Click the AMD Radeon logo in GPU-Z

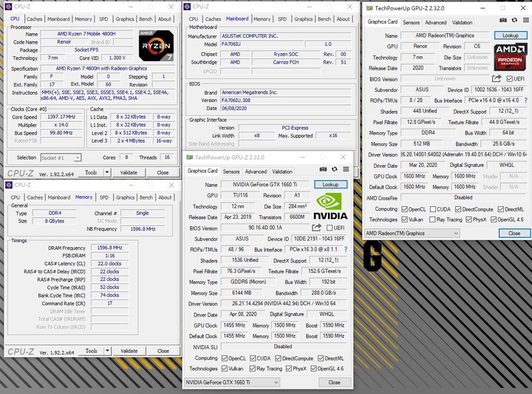click(x=510, y=57)
